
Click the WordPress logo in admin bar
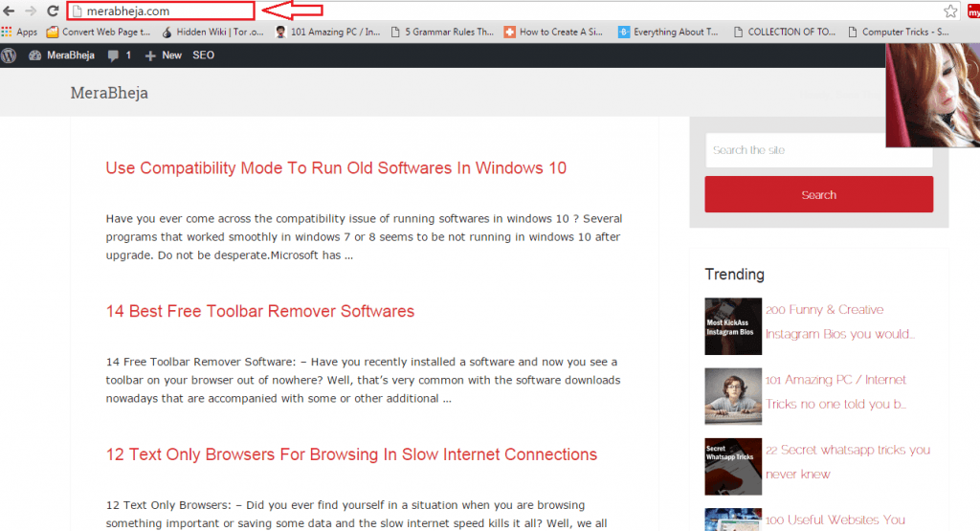(10, 55)
